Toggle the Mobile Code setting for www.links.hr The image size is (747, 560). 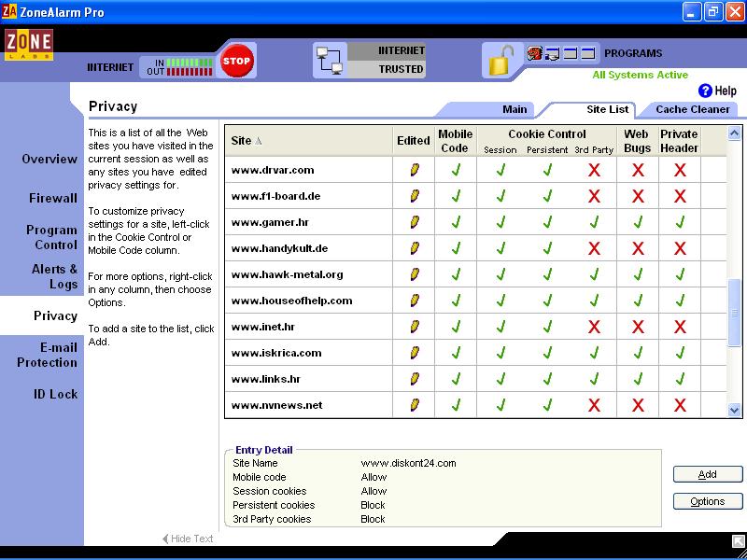[x=456, y=379]
